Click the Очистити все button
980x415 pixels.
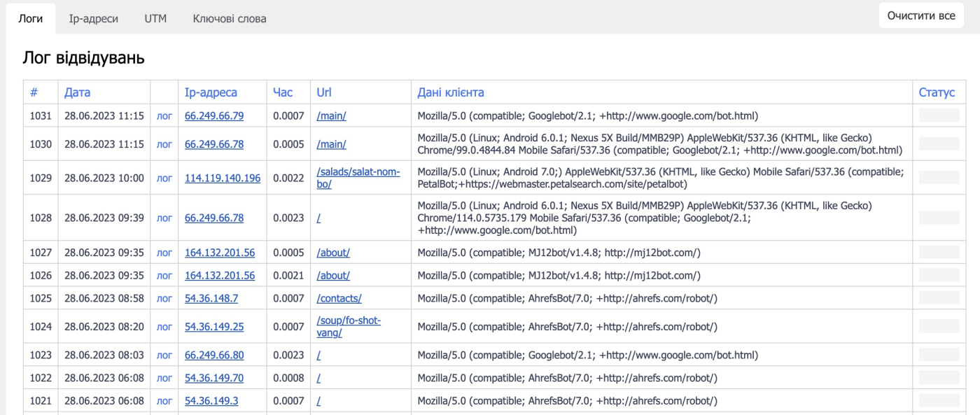[x=920, y=15]
